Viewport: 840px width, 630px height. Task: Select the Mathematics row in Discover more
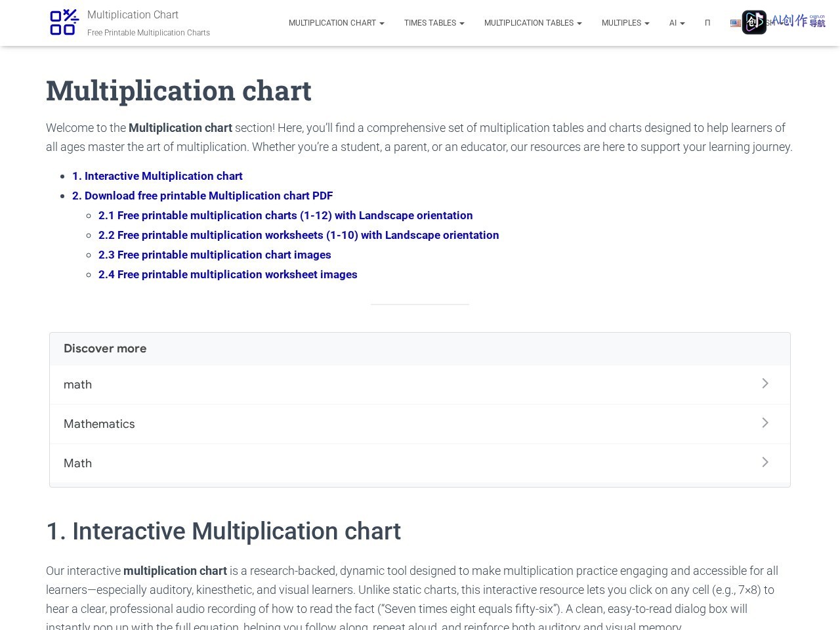tap(420, 424)
